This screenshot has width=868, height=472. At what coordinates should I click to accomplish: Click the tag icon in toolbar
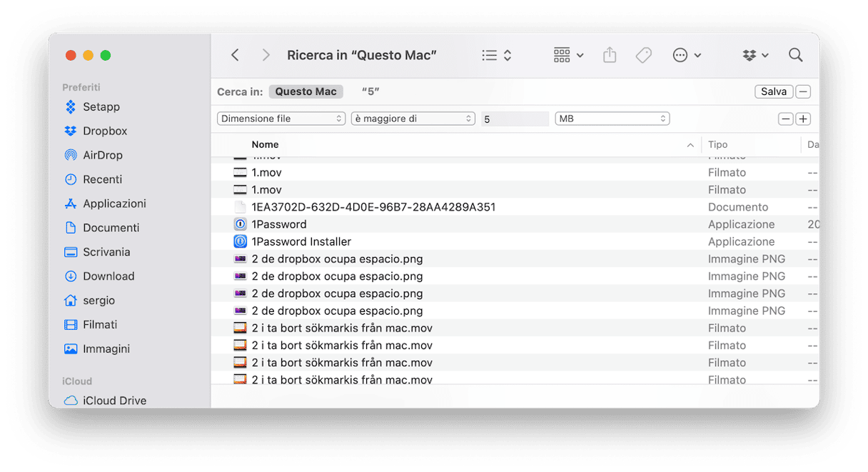click(x=643, y=55)
